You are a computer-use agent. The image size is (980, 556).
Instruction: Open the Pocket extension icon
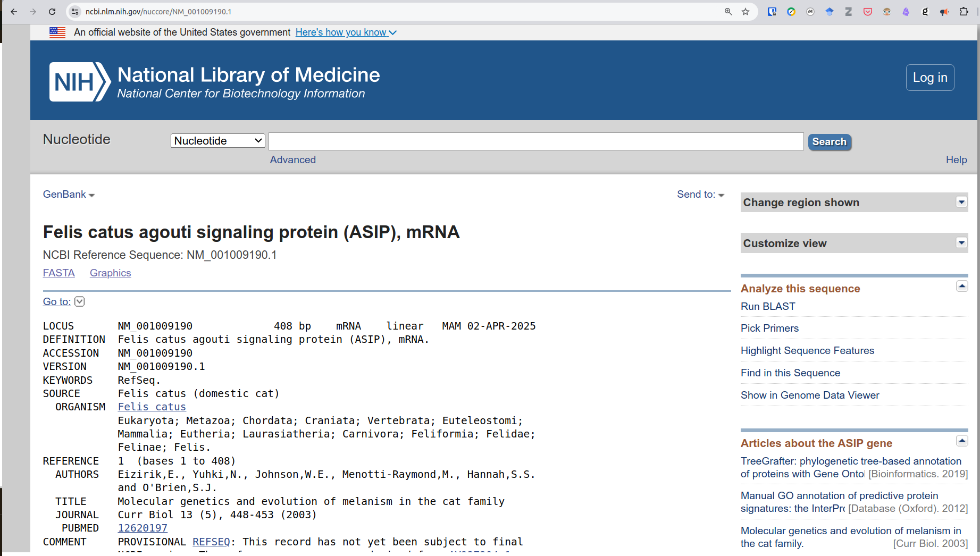pyautogui.click(x=868, y=12)
